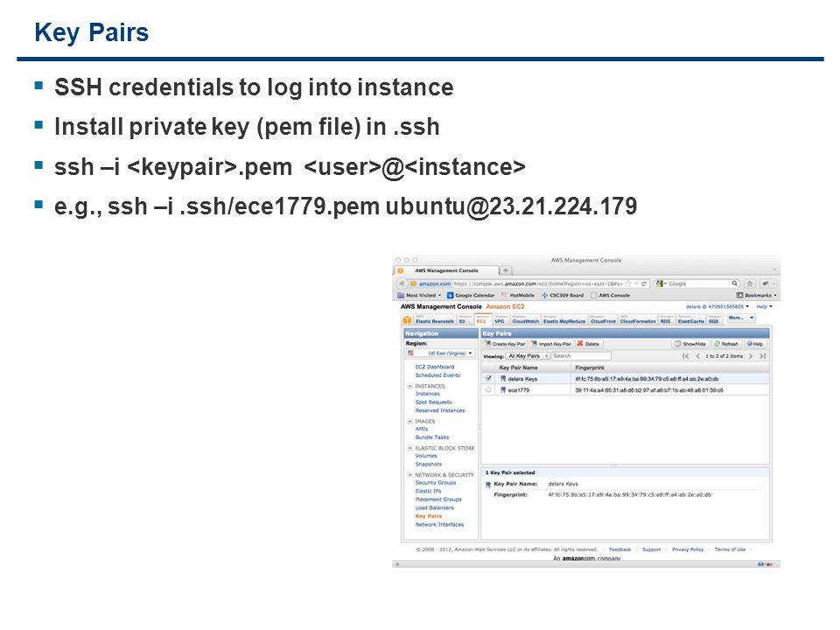Switch to the Elastic MapReduce service tab
Image resolution: width=840 pixels, height=630 pixels.
tap(564, 320)
